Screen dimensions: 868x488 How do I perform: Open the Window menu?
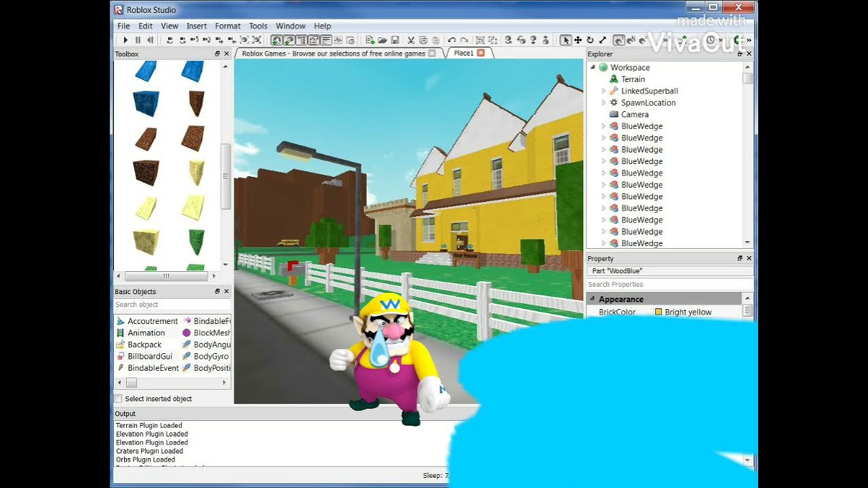pyautogui.click(x=290, y=26)
